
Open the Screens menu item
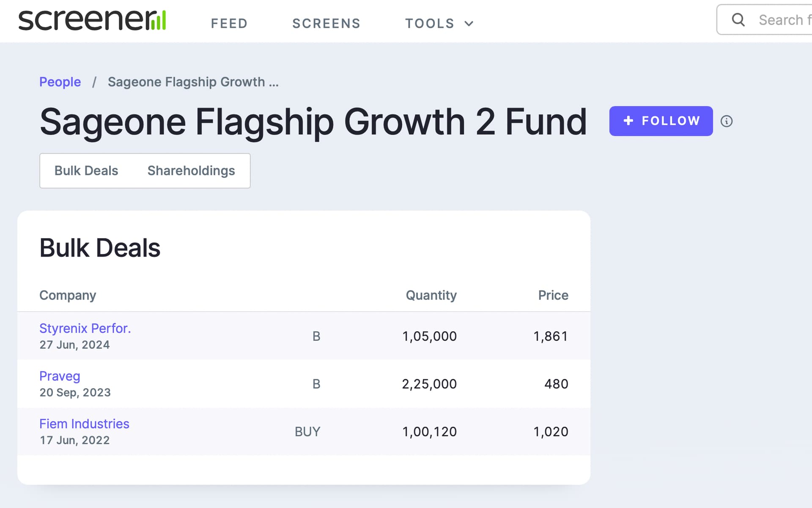[x=326, y=23]
